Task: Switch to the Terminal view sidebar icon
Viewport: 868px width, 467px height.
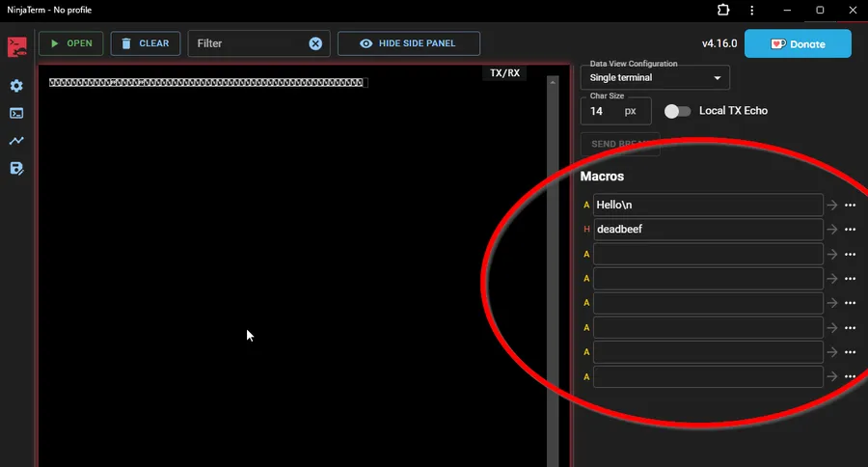Action: pyautogui.click(x=16, y=113)
